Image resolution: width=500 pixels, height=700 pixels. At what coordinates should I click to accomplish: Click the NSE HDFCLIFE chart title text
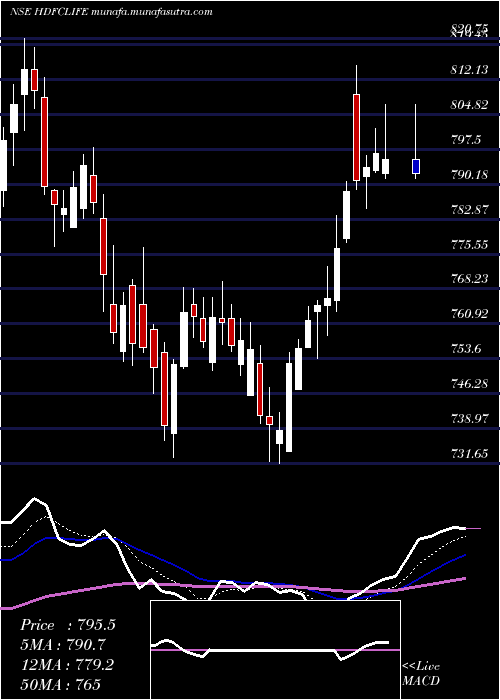111,12
